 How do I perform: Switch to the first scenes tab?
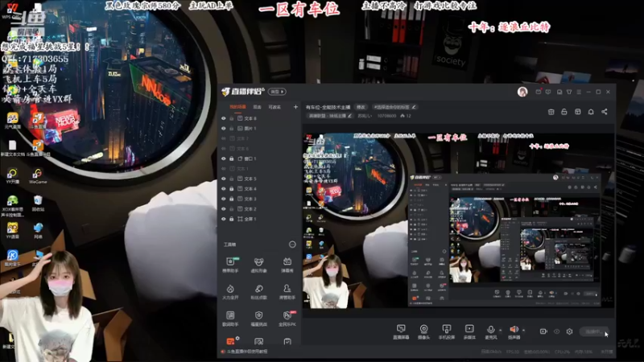(237, 107)
